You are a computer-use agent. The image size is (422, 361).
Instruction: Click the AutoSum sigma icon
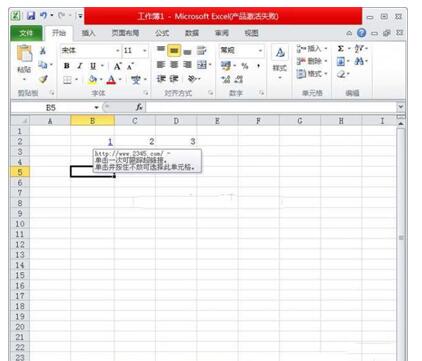(340, 49)
